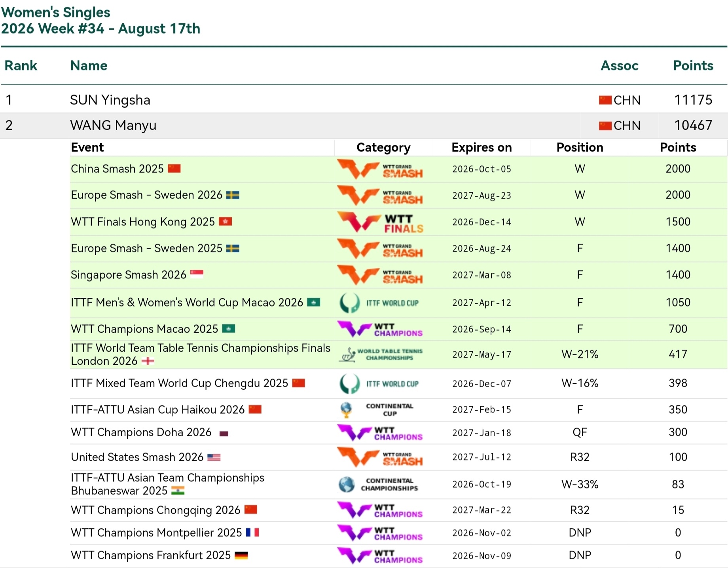The height and width of the screenshot is (568, 728).
Task: Click the event name WTT Champions Montpellier 2025
Action: click(x=156, y=533)
